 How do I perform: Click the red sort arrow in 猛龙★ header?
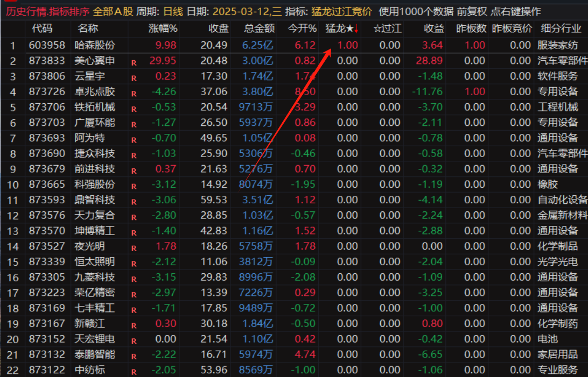[x=356, y=29]
